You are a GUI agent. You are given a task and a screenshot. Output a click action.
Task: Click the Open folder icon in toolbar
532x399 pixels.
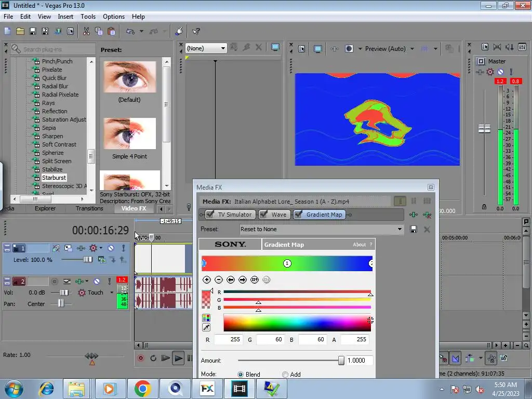pos(20,31)
